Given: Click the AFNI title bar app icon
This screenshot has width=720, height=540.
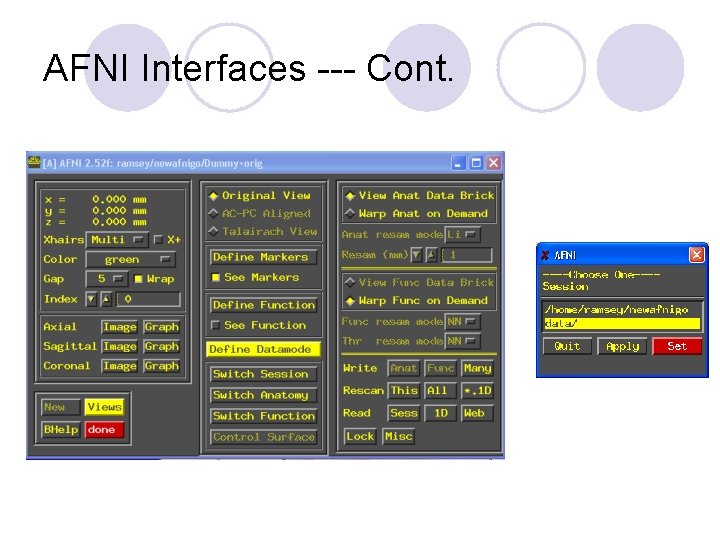Looking at the screenshot, I should [x=34, y=162].
